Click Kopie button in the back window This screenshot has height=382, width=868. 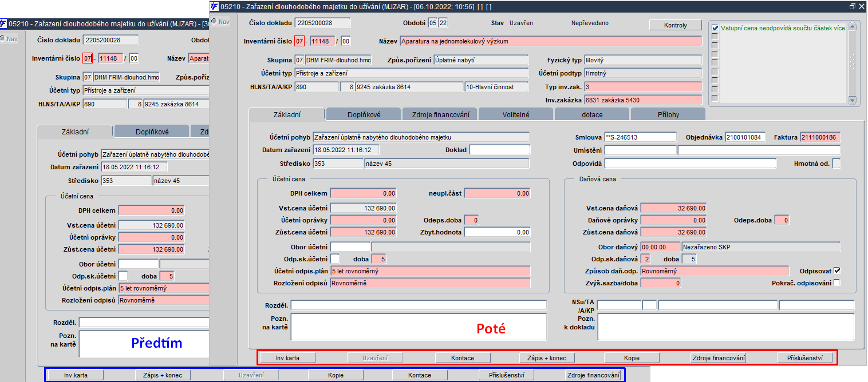pos(336,376)
